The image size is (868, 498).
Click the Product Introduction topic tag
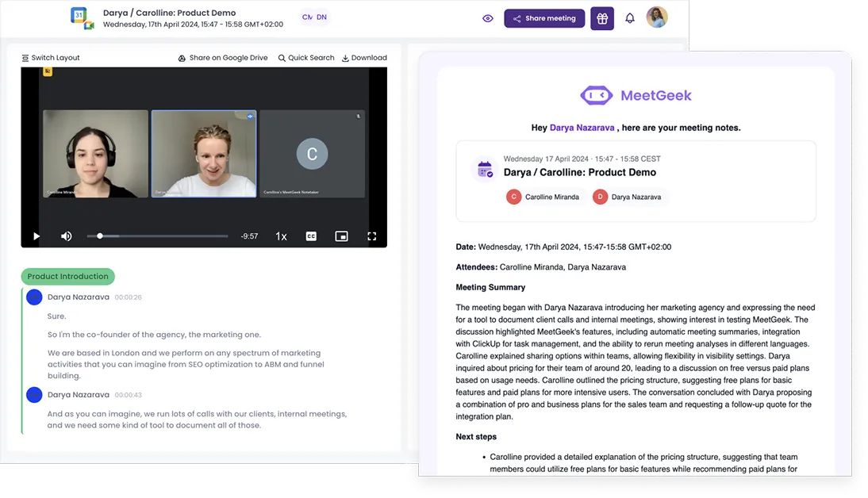coord(68,276)
